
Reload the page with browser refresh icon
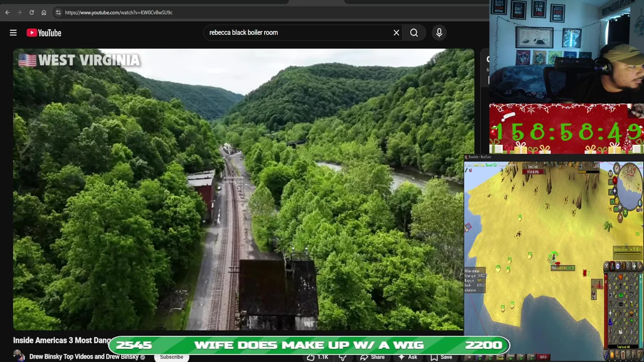tap(31, 13)
